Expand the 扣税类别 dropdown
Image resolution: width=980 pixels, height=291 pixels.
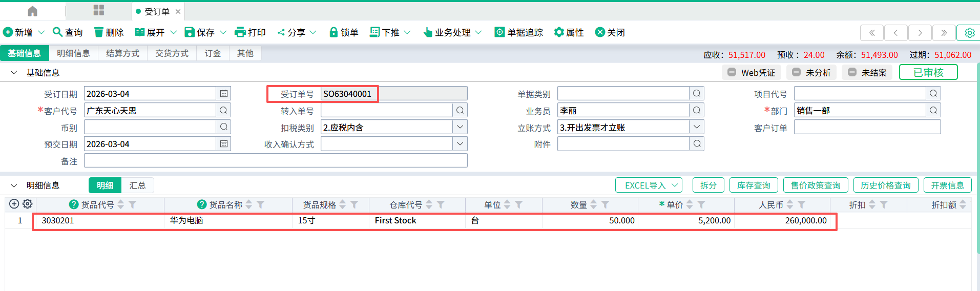460,127
